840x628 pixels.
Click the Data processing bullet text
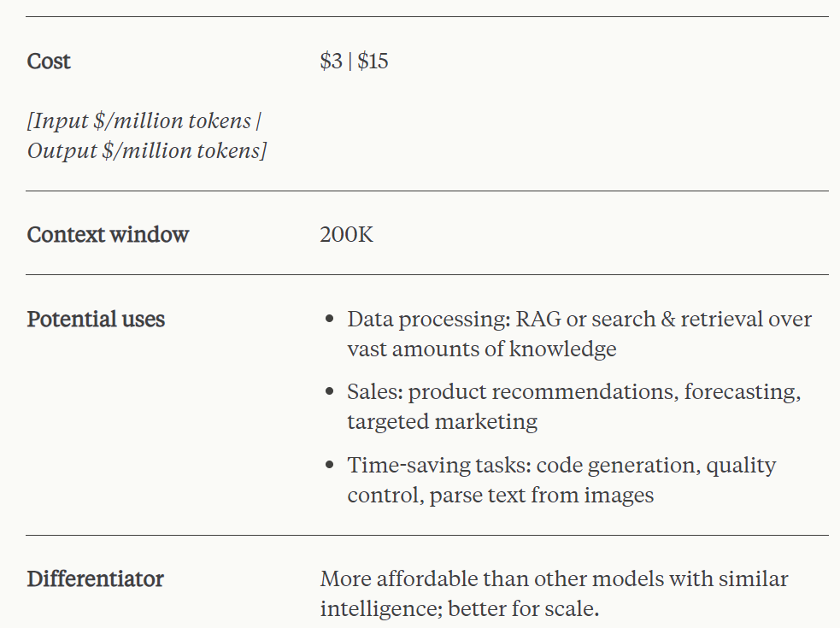point(579,320)
